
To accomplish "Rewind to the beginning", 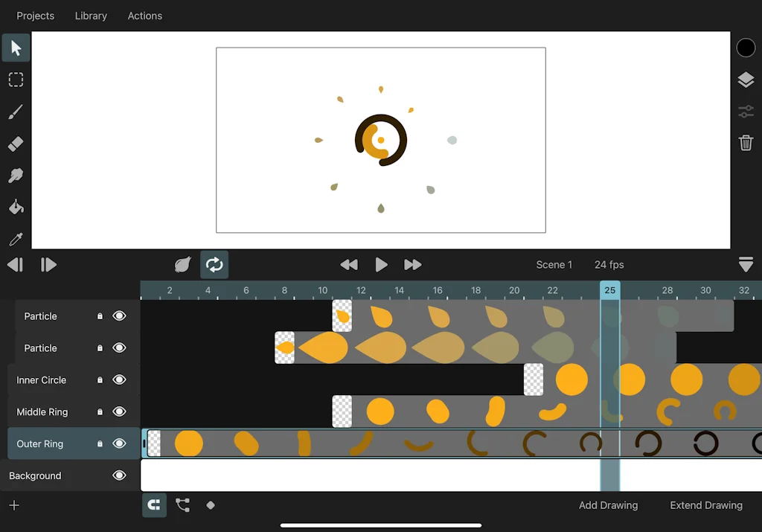I will click(x=349, y=265).
